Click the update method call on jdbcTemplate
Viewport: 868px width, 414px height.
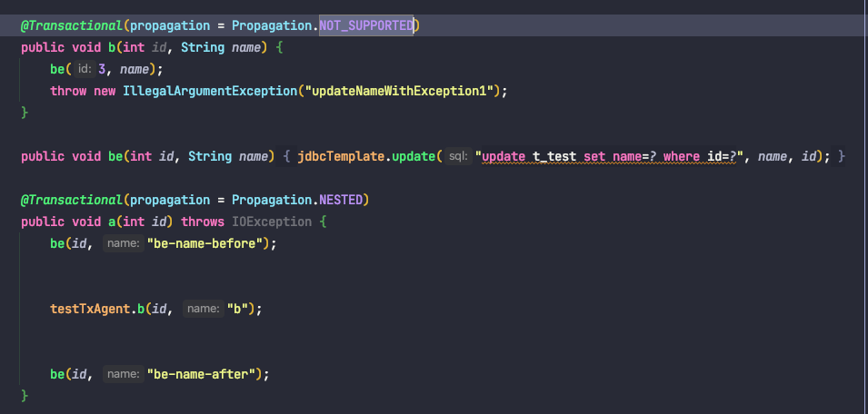coord(414,156)
